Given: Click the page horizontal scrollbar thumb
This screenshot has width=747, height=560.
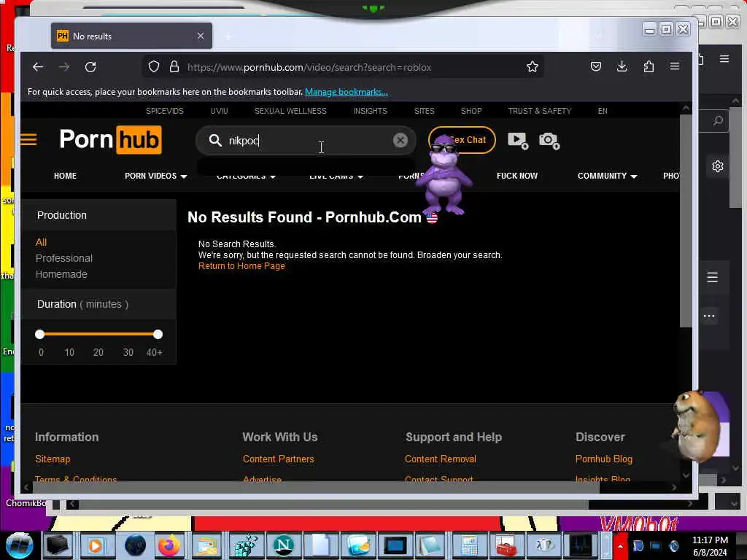Looking at the screenshot, I should tap(316, 487).
